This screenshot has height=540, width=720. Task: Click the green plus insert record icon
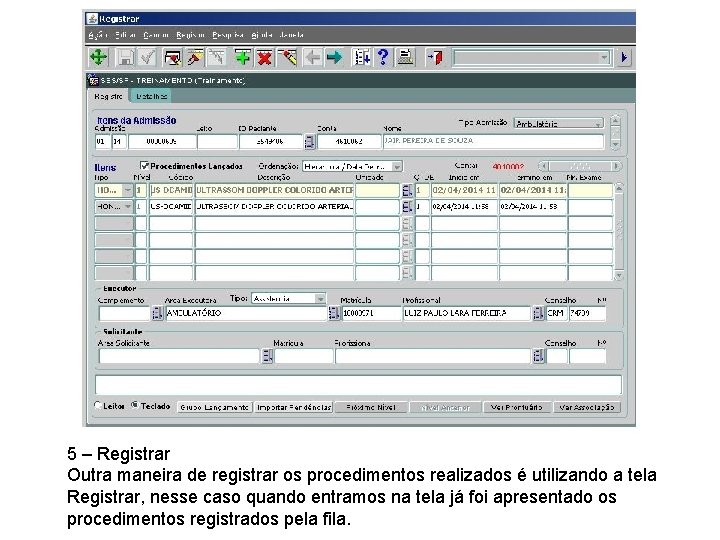tap(242, 58)
